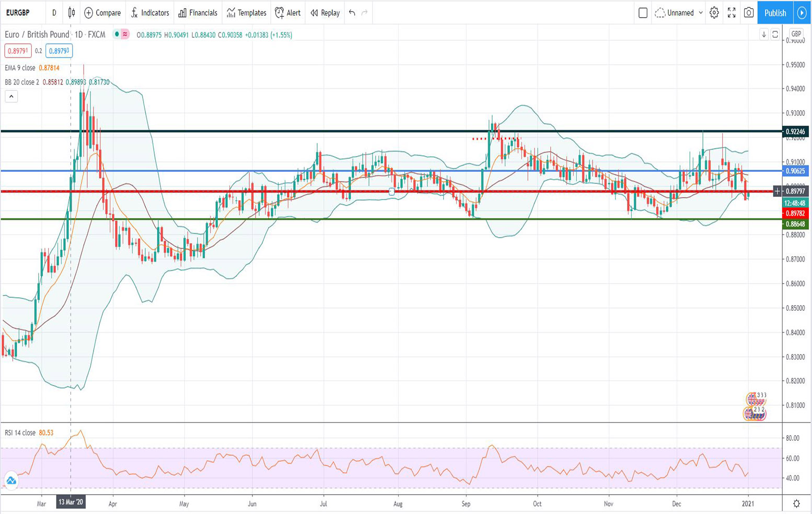Toggle the select layout square button
This screenshot has width=812, height=514.
click(x=643, y=13)
